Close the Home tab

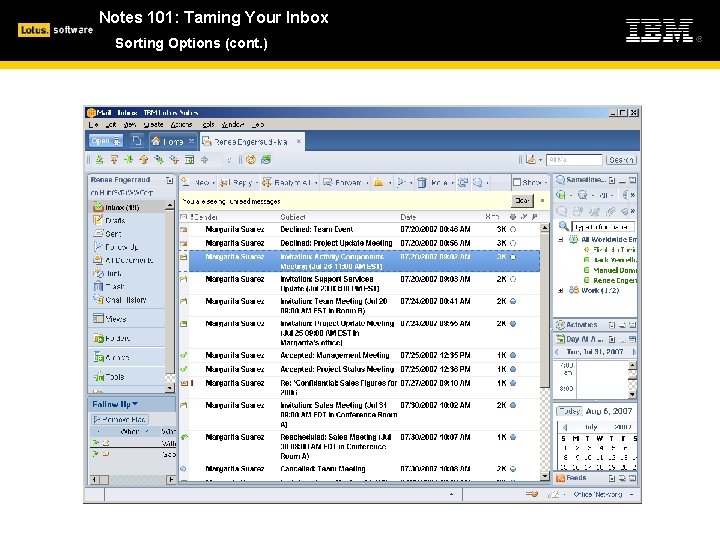click(191, 141)
